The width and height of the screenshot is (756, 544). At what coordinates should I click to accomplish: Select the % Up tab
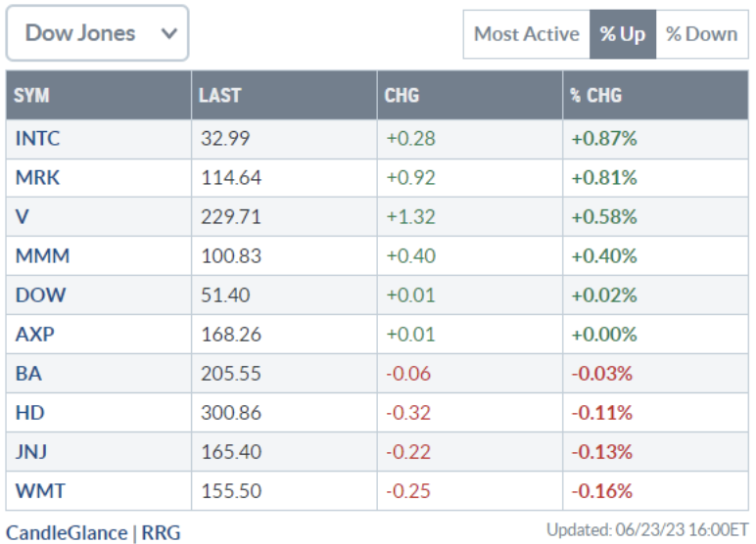(x=622, y=34)
